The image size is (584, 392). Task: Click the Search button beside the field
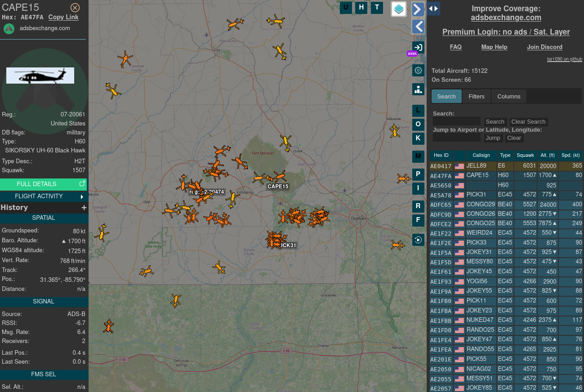click(495, 122)
